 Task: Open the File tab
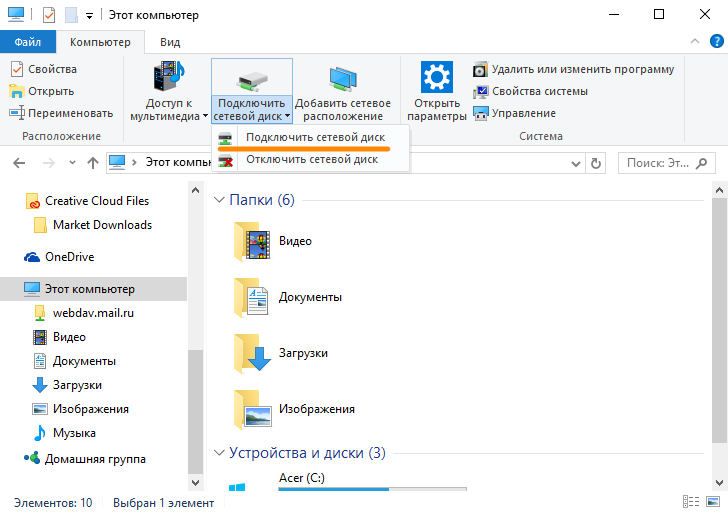(x=28, y=42)
